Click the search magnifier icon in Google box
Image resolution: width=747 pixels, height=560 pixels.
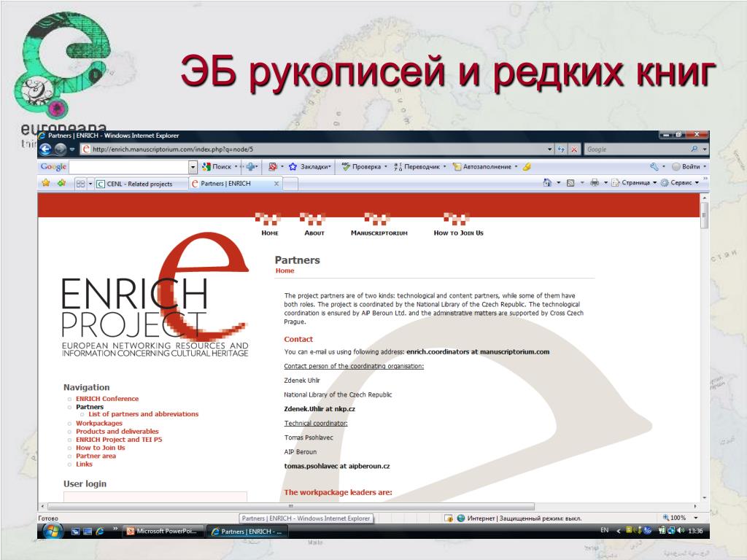pyautogui.click(x=694, y=149)
